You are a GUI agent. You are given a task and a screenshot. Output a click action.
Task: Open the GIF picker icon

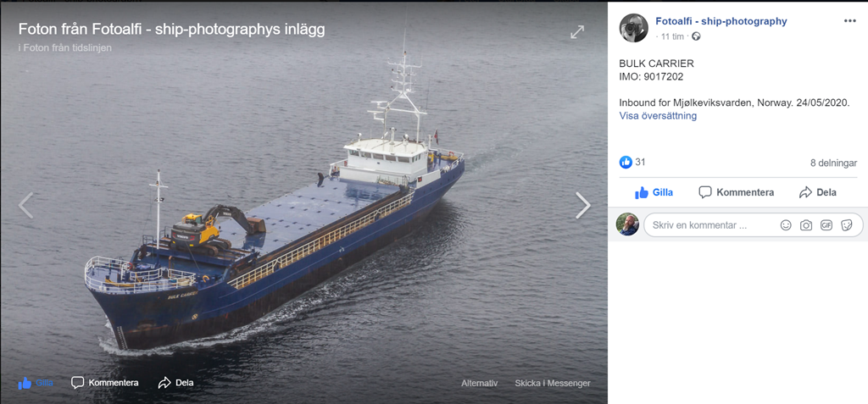coord(826,225)
